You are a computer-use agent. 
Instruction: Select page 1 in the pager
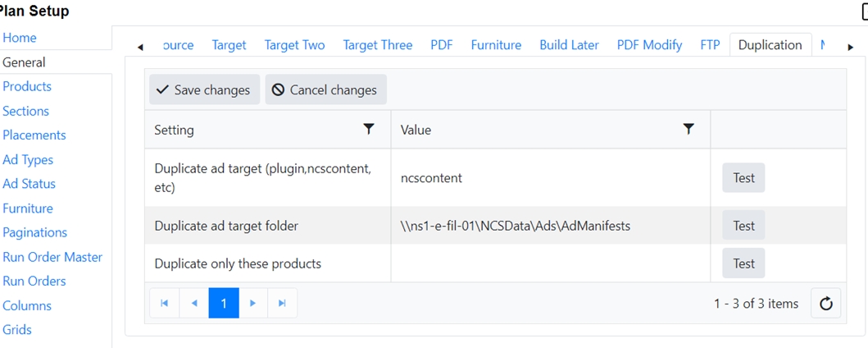[x=224, y=304]
